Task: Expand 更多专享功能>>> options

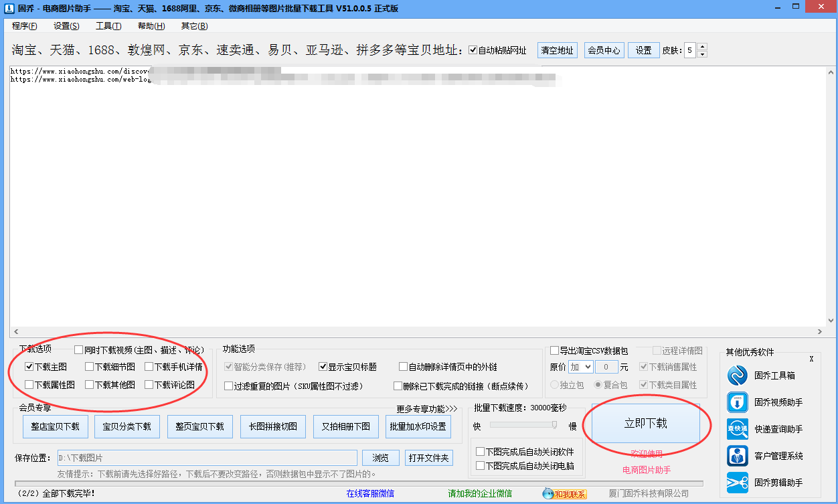Action: (x=426, y=408)
